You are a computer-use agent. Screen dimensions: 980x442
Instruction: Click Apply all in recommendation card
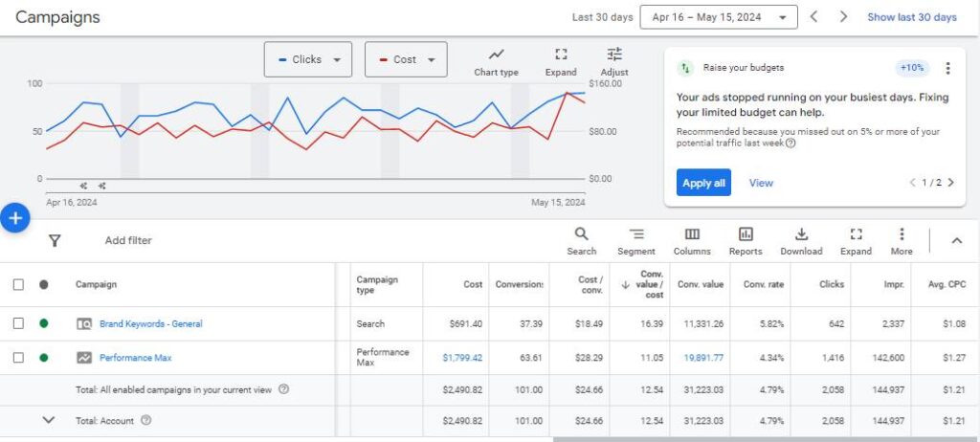coord(703,183)
